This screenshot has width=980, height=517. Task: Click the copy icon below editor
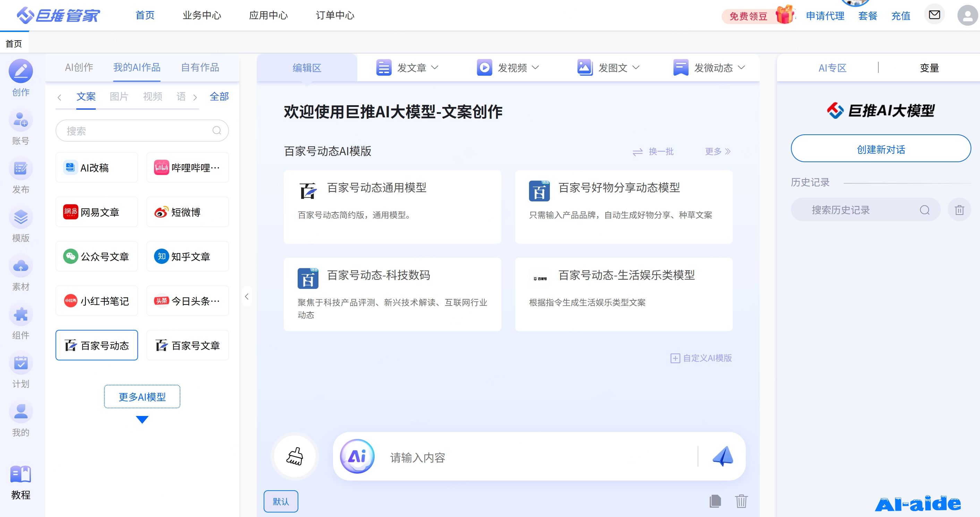pos(715,501)
